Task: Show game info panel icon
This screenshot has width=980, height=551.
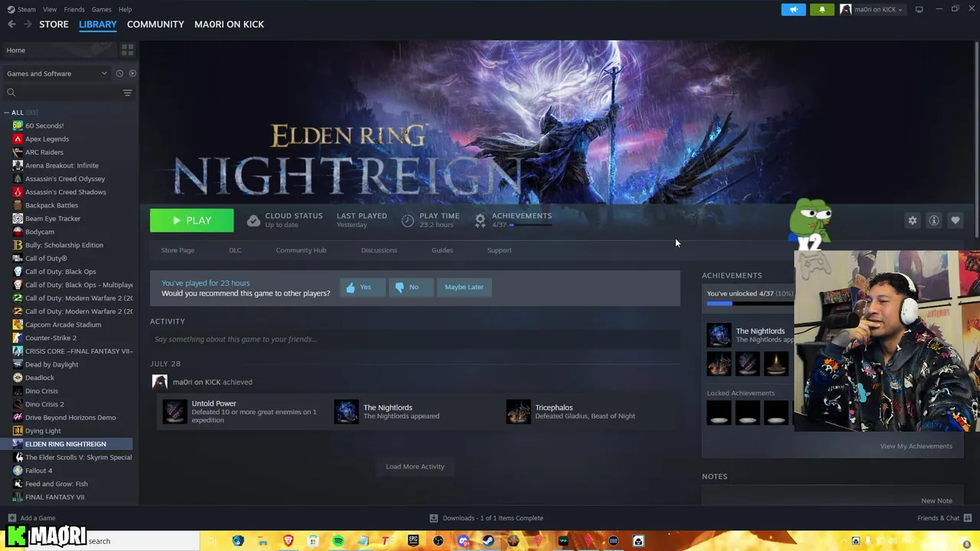Action: pyautogui.click(x=934, y=220)
